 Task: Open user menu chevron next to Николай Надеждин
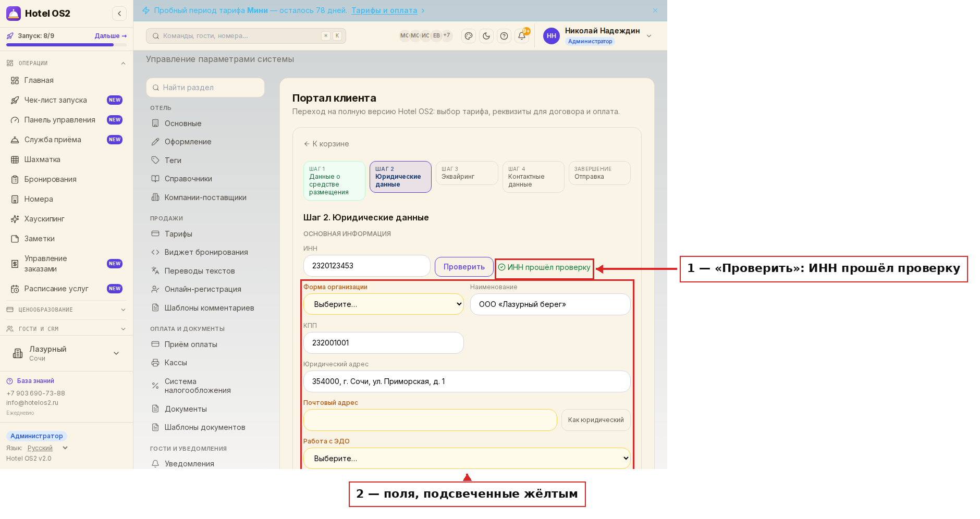pos(649,36)
